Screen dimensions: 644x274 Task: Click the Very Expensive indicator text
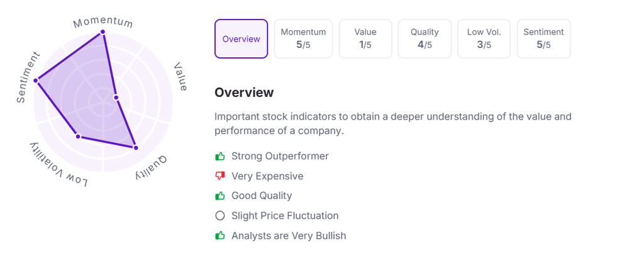point(267,176)
